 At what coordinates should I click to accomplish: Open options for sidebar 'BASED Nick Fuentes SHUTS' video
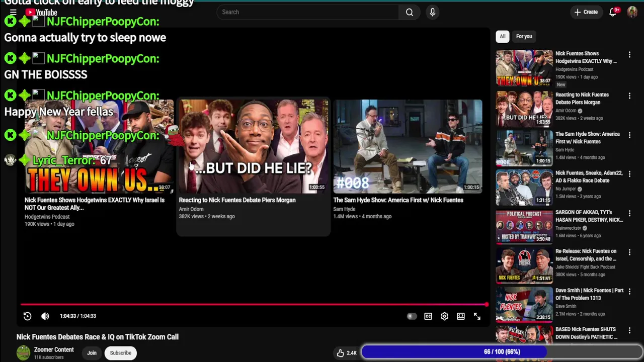point(629,330)
